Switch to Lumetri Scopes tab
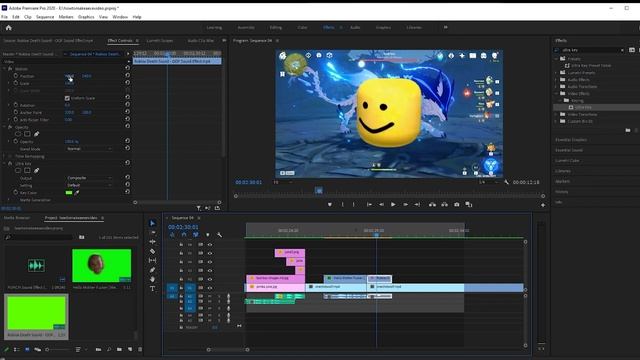 (x=160, y=41)
